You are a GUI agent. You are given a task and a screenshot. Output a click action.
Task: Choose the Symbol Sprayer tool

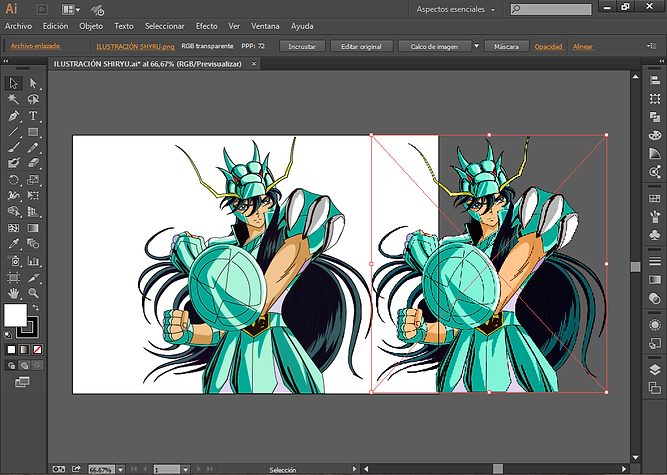point(14,261)
